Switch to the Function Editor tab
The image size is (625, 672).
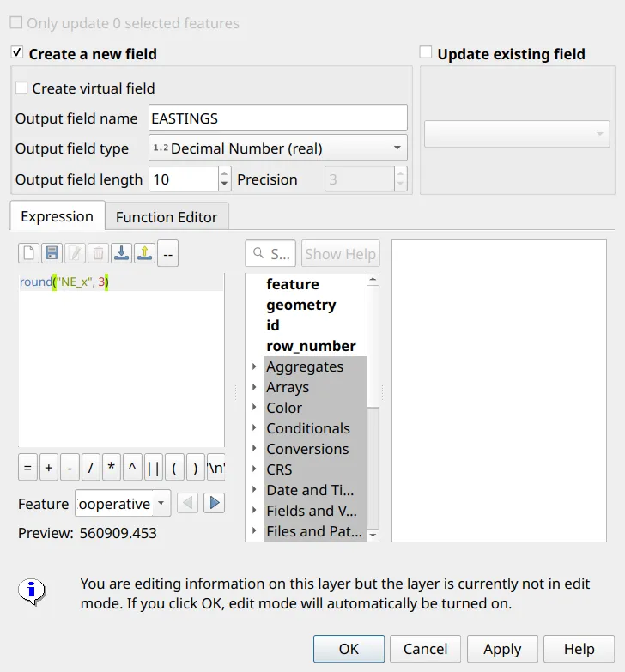[x=167, y=217]
